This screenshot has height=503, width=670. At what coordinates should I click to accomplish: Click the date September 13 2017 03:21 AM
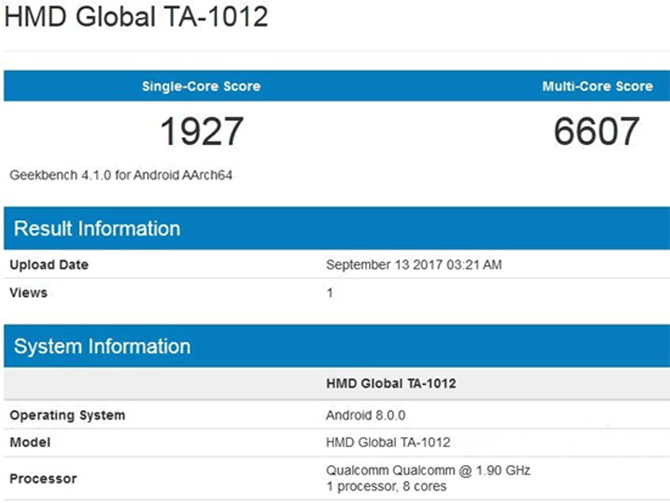(414, 265)
